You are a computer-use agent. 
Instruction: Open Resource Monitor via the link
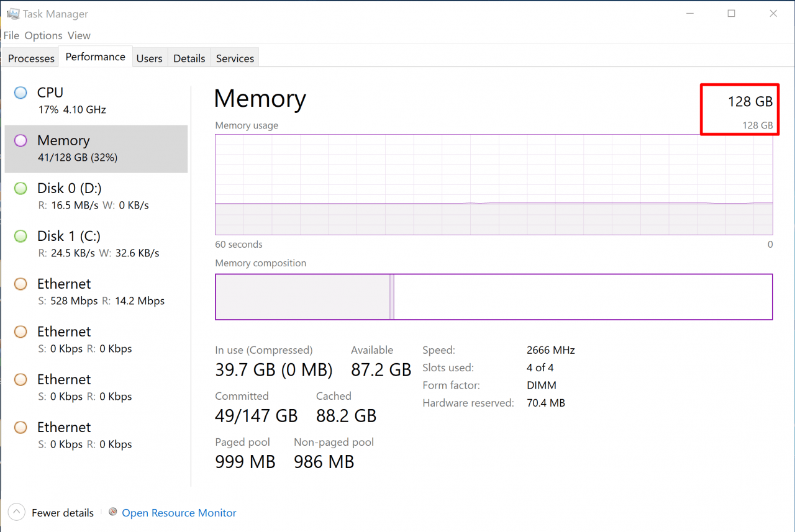point(179,512)
